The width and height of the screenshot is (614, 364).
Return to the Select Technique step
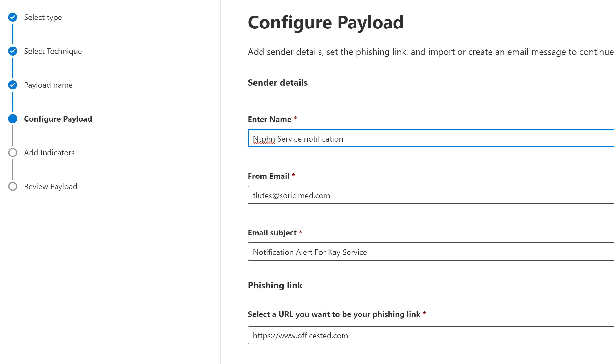point(53,51)
